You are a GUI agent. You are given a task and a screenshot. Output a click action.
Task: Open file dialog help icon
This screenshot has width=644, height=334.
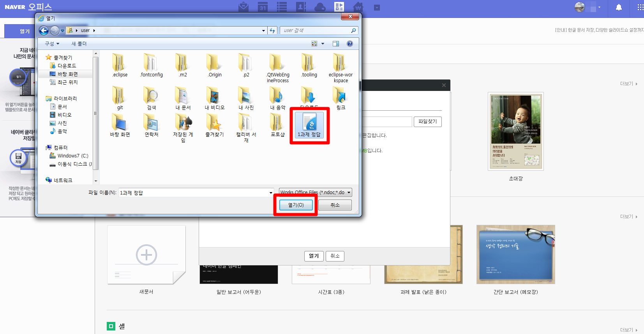click(350, 44)
